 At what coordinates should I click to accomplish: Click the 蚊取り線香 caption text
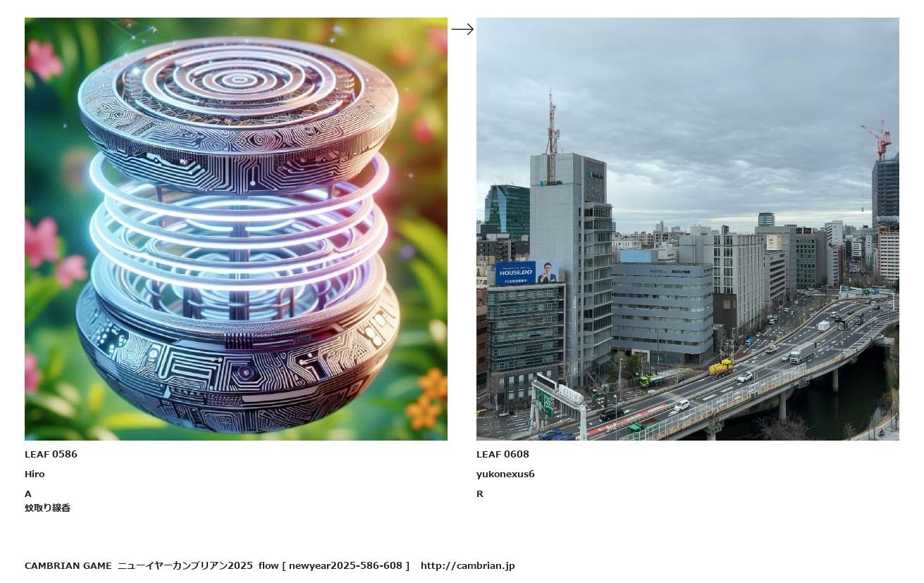pyautogui.click(x=47, y=508)
